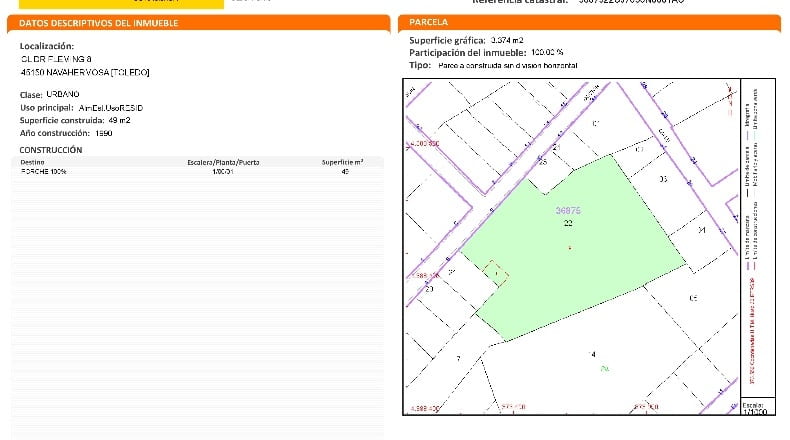The image size is (790, 440).
Task: Click the 'Escalera/Planta/Puerta' column header
Action: 223,162
